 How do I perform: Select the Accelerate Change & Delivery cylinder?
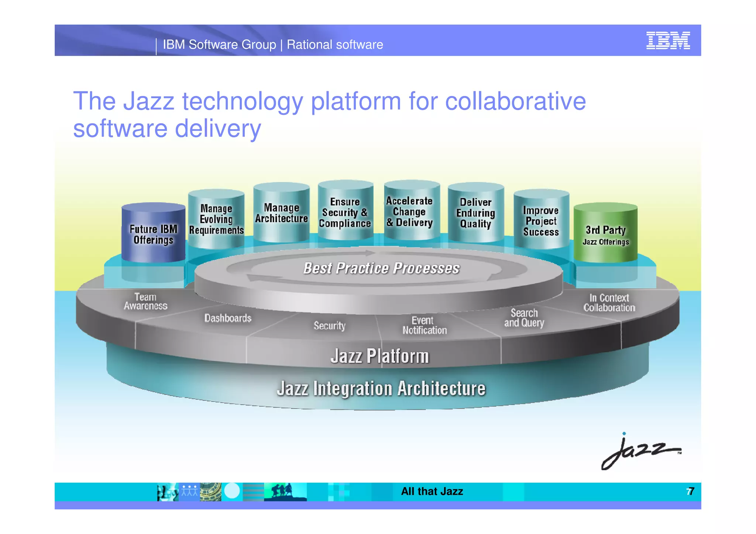[x=412, y=211]
